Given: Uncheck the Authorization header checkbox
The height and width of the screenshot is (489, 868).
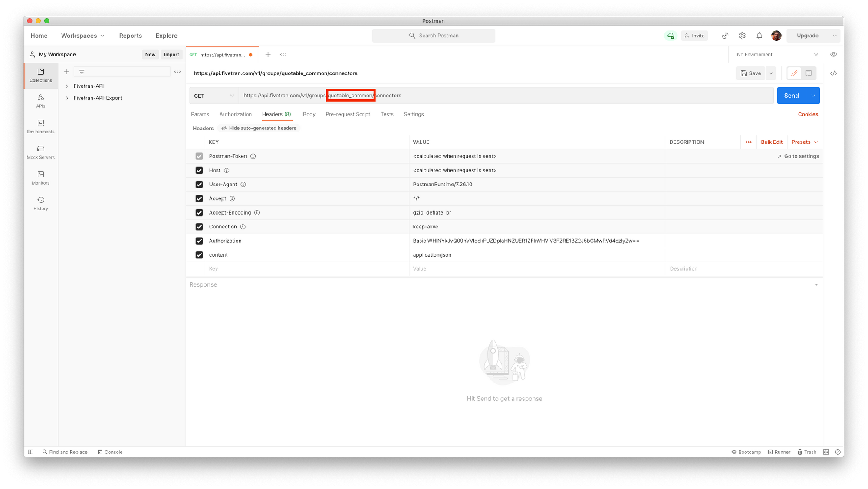Looking at the screenshot, I should pos(199,241).
